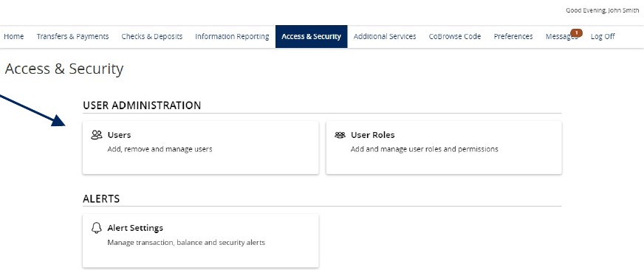Click the Alert Settings bell icon

[97, 228]
